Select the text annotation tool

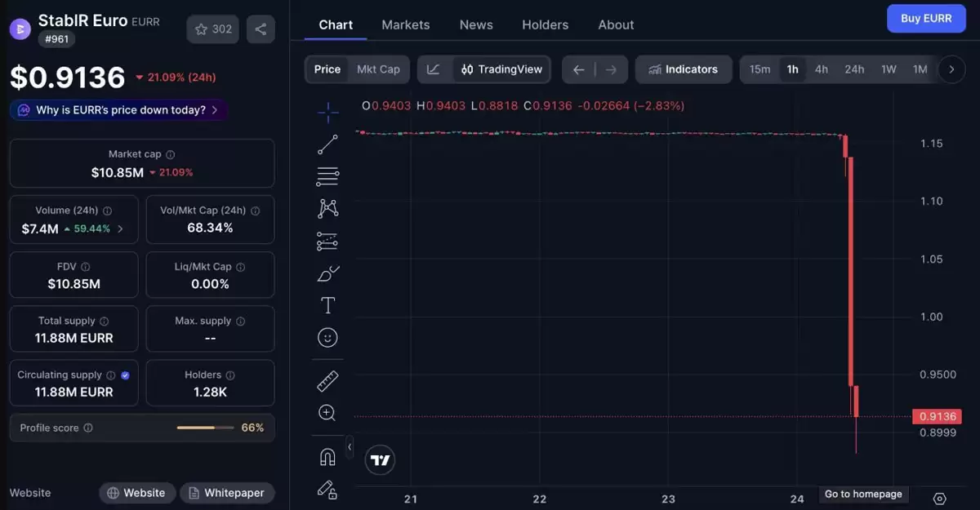(x=327, y=305)
